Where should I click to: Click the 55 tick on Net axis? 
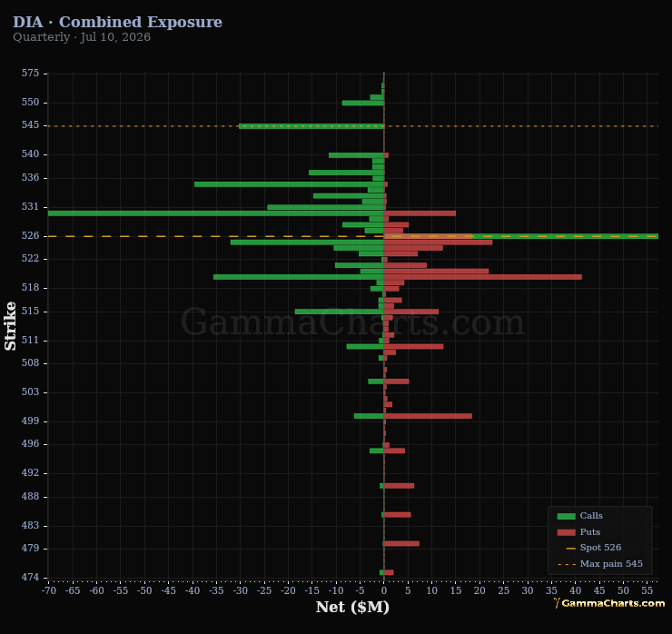[647, 590]
